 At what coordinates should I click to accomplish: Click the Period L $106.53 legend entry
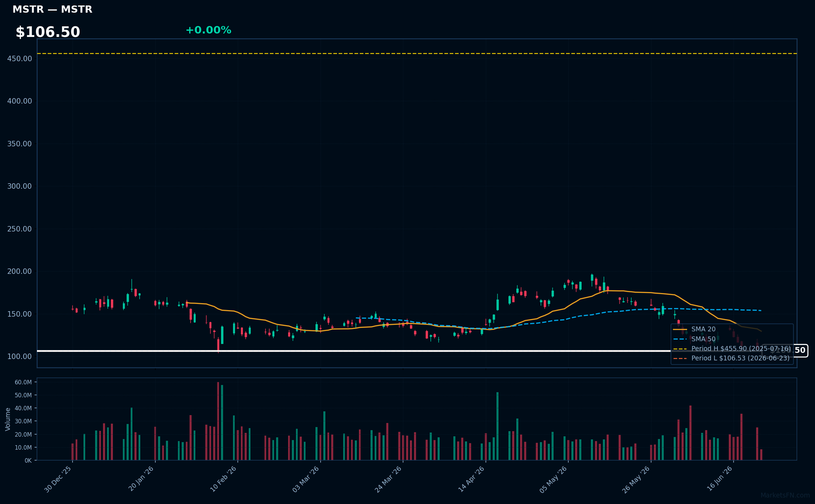click(731, 358)
